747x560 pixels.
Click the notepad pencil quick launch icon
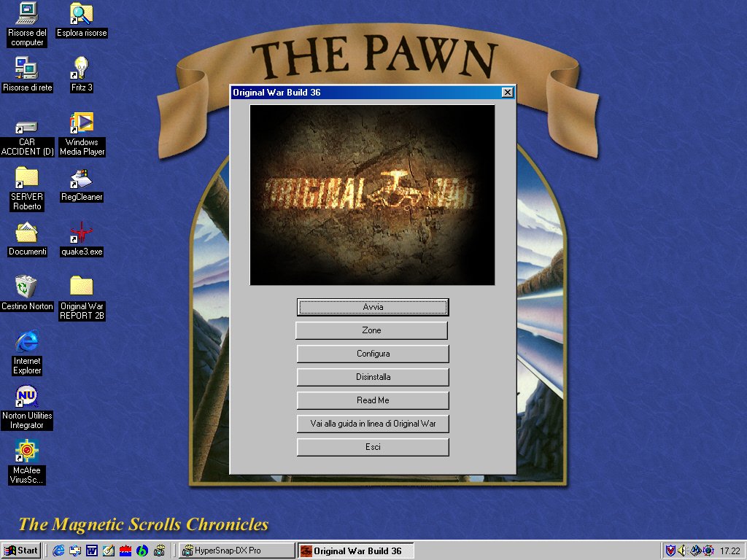(109, 551)
